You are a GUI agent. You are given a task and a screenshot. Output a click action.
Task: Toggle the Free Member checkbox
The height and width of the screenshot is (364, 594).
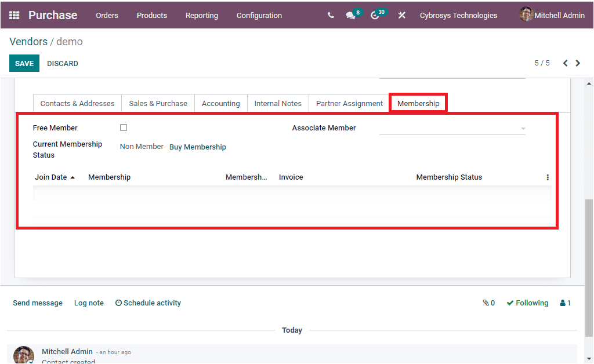(124, 127)
